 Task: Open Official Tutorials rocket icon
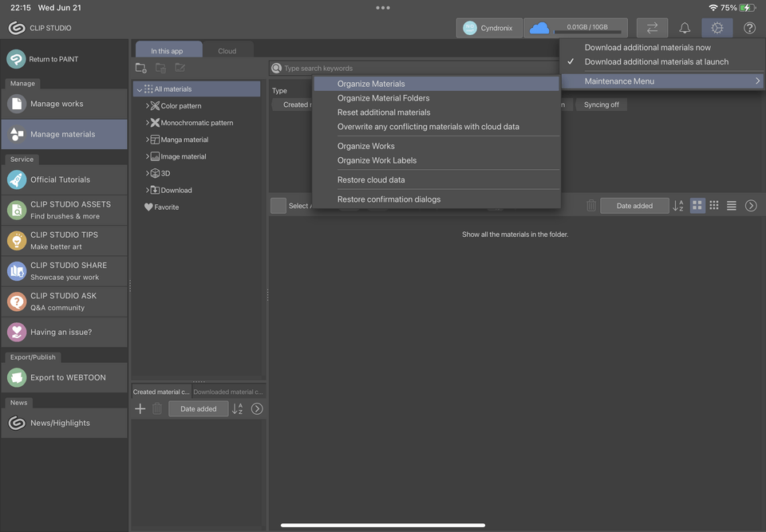tap(17, 179)
